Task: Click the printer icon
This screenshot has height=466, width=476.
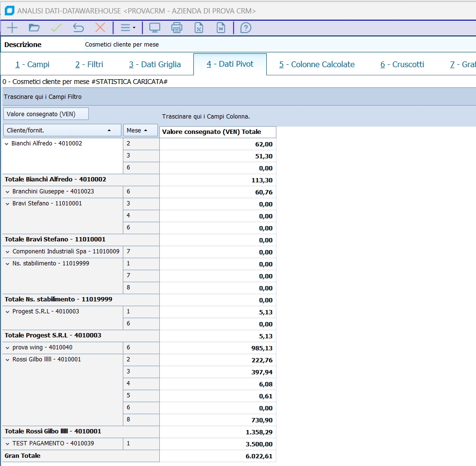Action: pyautogui.click(x=177, y=28)
